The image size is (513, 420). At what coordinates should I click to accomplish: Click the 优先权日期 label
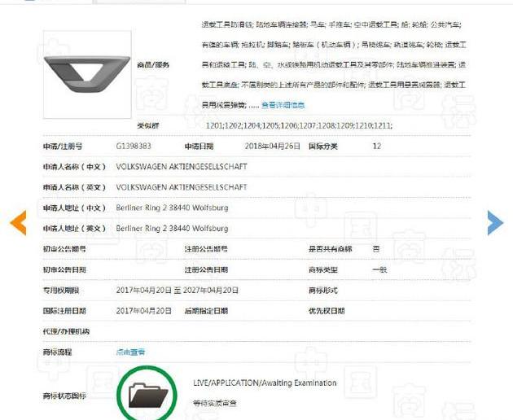tap(327, 311)
